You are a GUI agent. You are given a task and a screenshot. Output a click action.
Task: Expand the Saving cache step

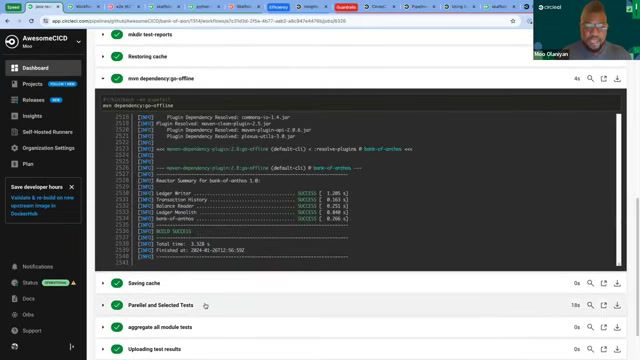(103, 283)
